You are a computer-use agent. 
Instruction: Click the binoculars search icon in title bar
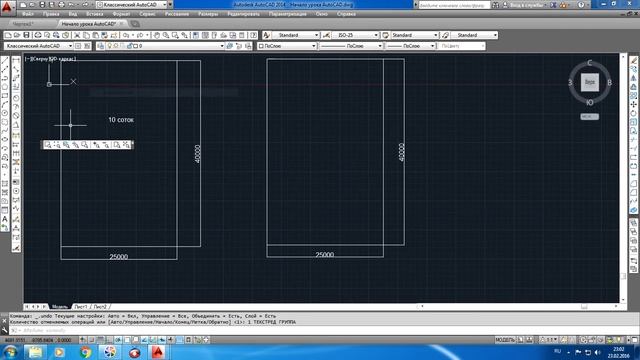(495, 5)
